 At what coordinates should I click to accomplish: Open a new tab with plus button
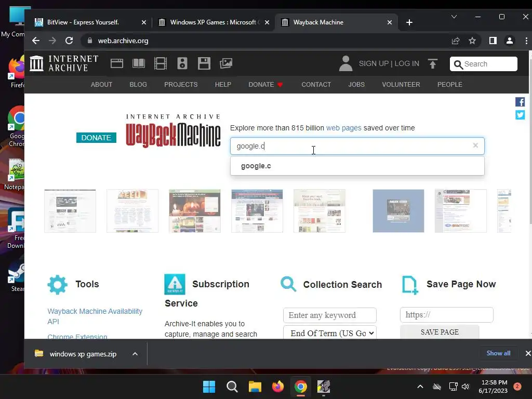pos(409,22)
